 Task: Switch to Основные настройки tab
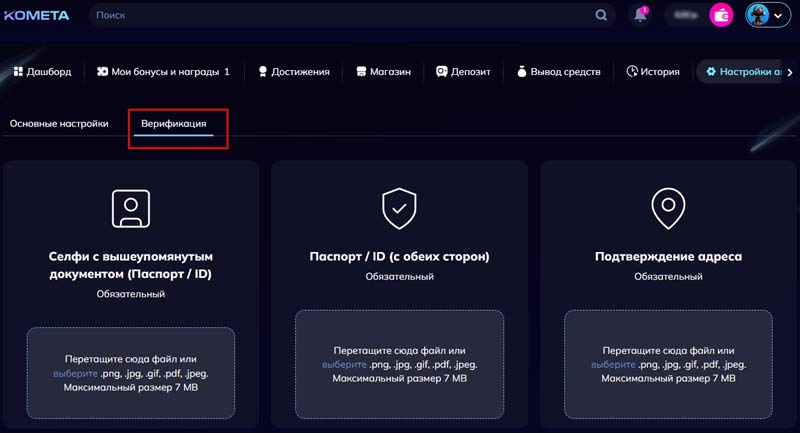[x=59, y=124]
